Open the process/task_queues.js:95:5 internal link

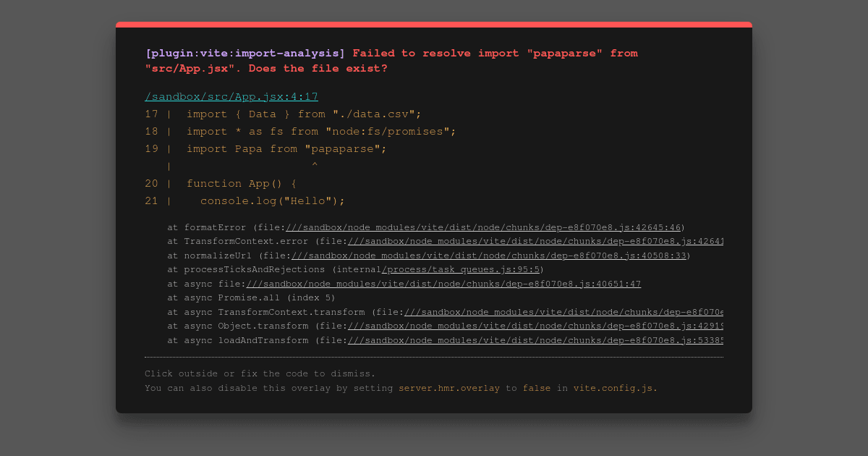(460, 270)
